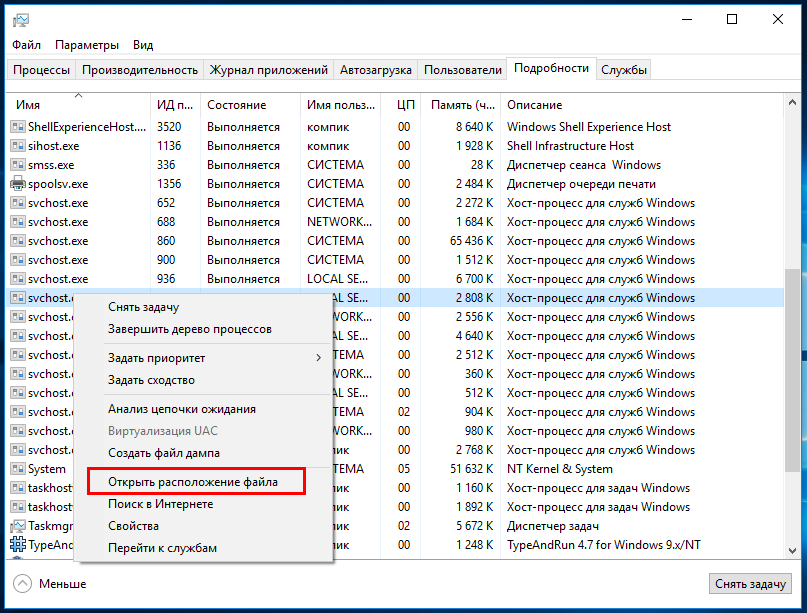The width and height of the screenshot is (807, 613).
Task: Switch to the Производительность tab
Action: pyautogui.click(x=140, y=70)
